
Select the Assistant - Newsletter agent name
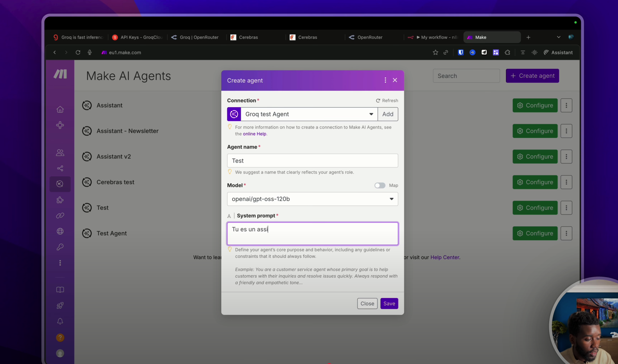pyautogui.click(x=128, y=131)
